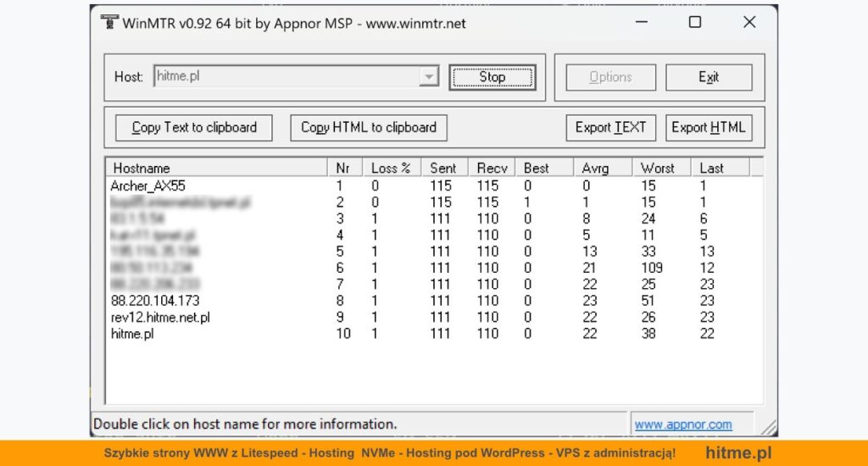
Task: Click the hitme.pl logo in the orange banner
Action: pos(738,452)
